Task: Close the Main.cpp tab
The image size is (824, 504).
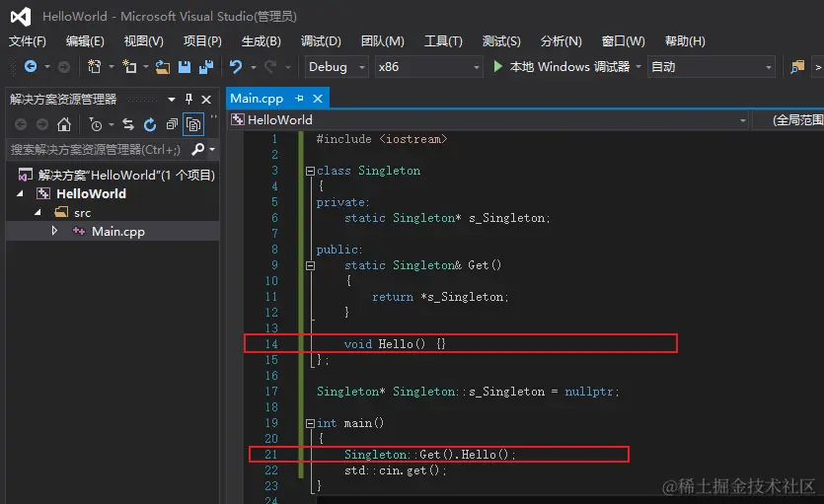Action: tap(318, 99)
